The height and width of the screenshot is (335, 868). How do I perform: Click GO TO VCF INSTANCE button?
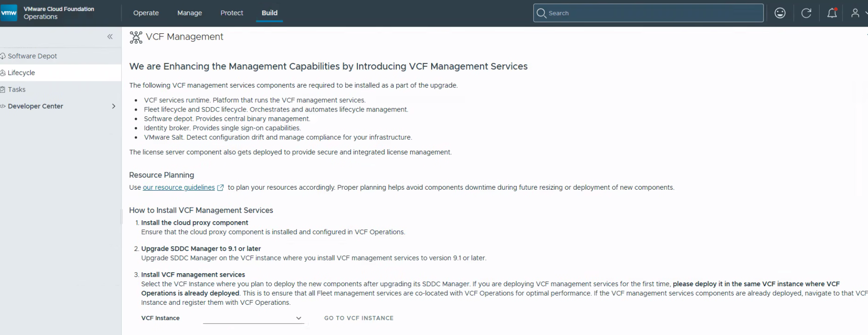click(359, 318)
